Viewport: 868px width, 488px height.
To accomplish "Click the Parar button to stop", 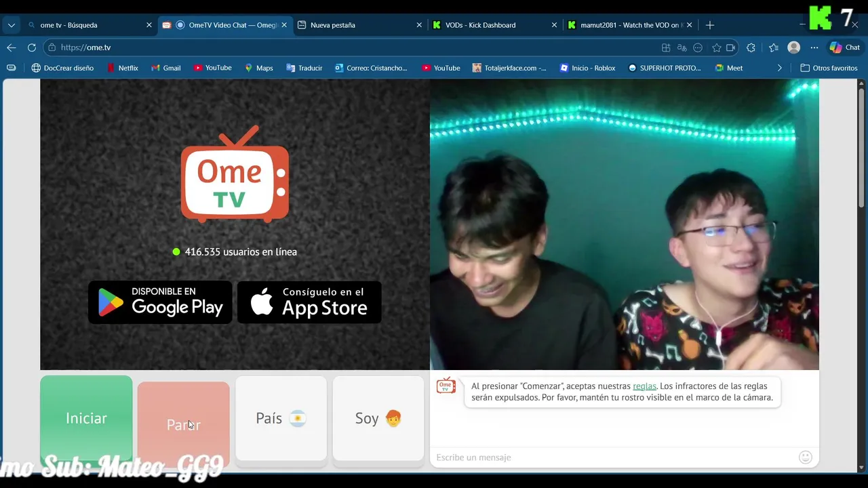I will (x=183, y=424).
